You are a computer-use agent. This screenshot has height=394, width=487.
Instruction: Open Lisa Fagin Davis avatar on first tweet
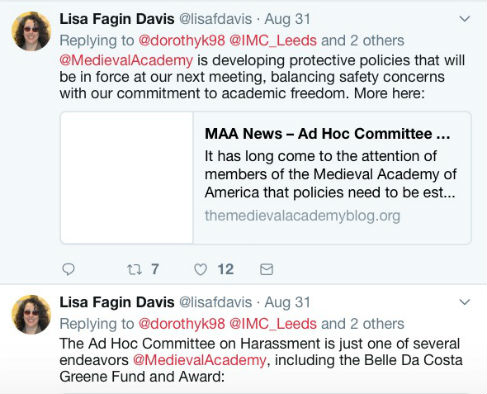coord(31,31)
